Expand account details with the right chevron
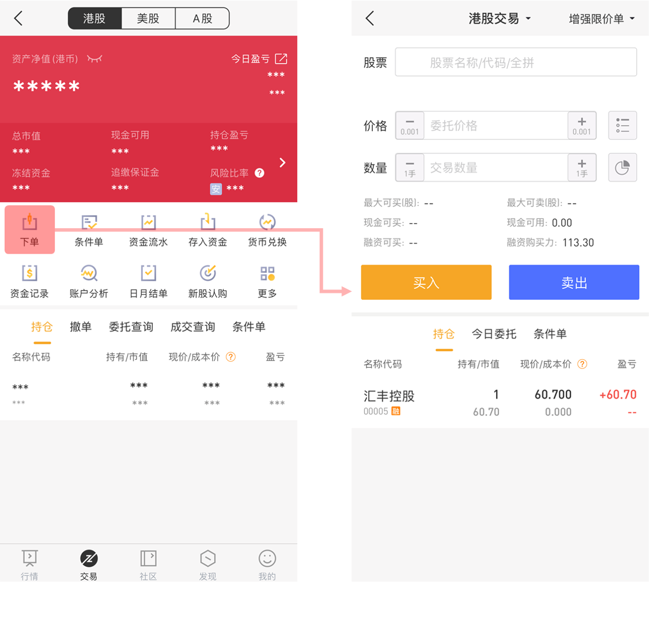Image resolution: width=650 pixels, height=644 pixels. pos(282,162)
